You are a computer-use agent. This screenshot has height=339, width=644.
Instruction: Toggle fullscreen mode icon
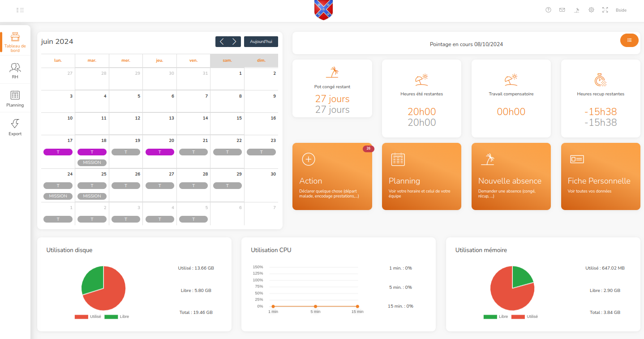point(605,10)
